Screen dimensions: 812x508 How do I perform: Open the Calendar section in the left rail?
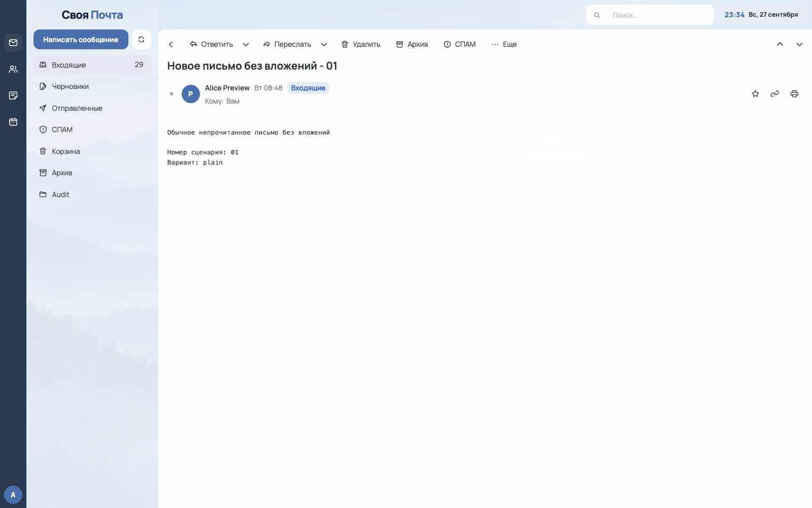pyautogui.click(x=13, y=122)
